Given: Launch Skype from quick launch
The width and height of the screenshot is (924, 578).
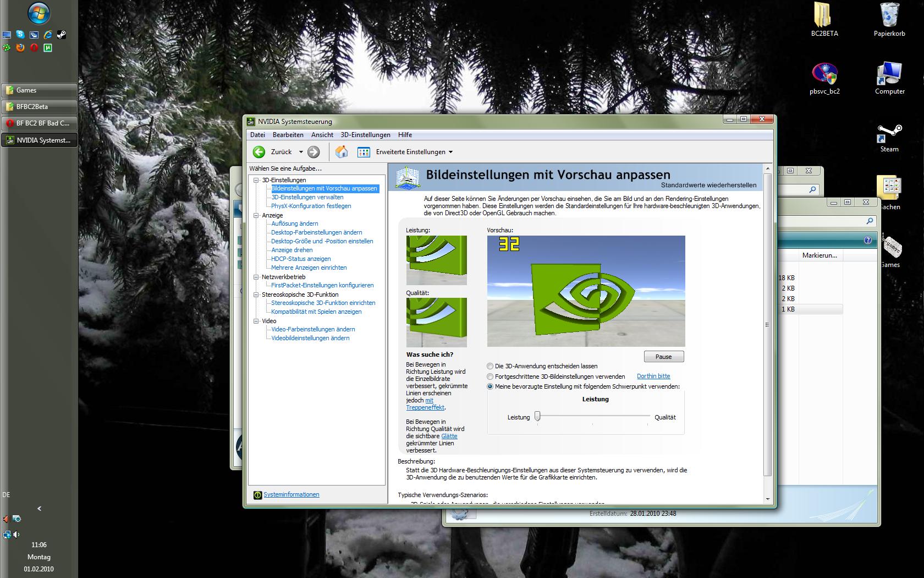Looking at the screenshot, I should click(x=20, y=35).
